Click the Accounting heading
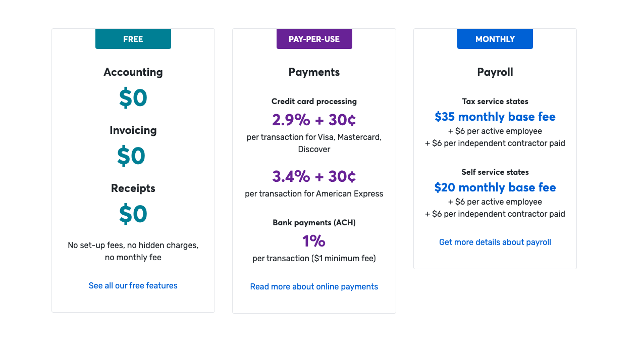Viewport: 644px width, 344px height. pyautogui.click(x=133, y=72)
